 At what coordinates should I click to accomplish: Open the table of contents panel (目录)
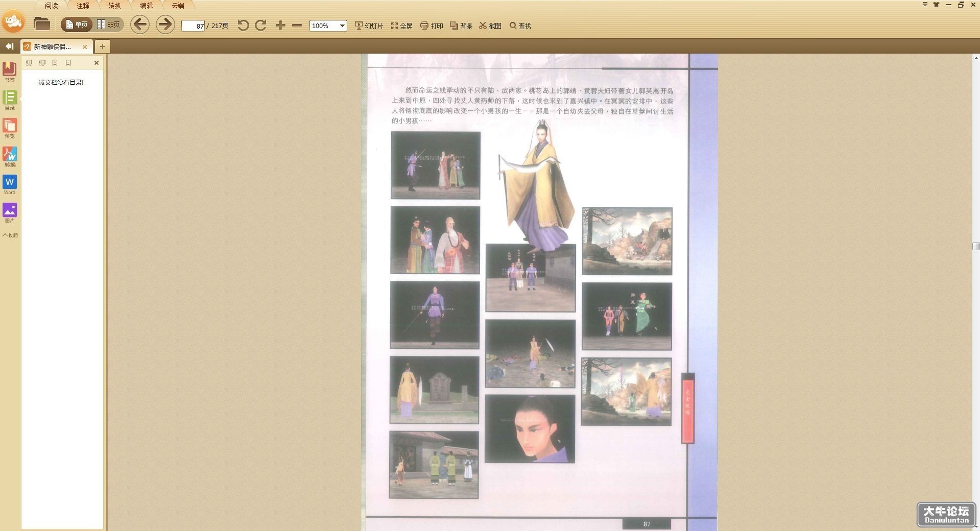[10, 100]
